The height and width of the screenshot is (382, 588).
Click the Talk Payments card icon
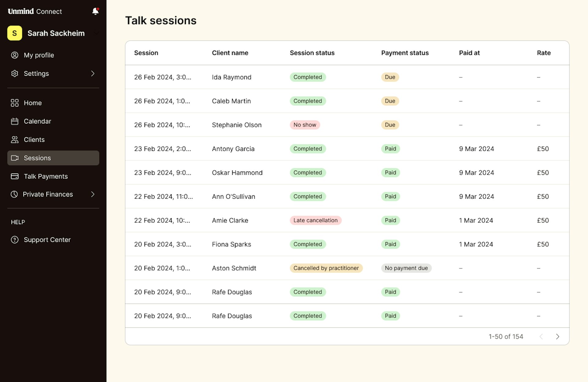(x=14, y=176)
